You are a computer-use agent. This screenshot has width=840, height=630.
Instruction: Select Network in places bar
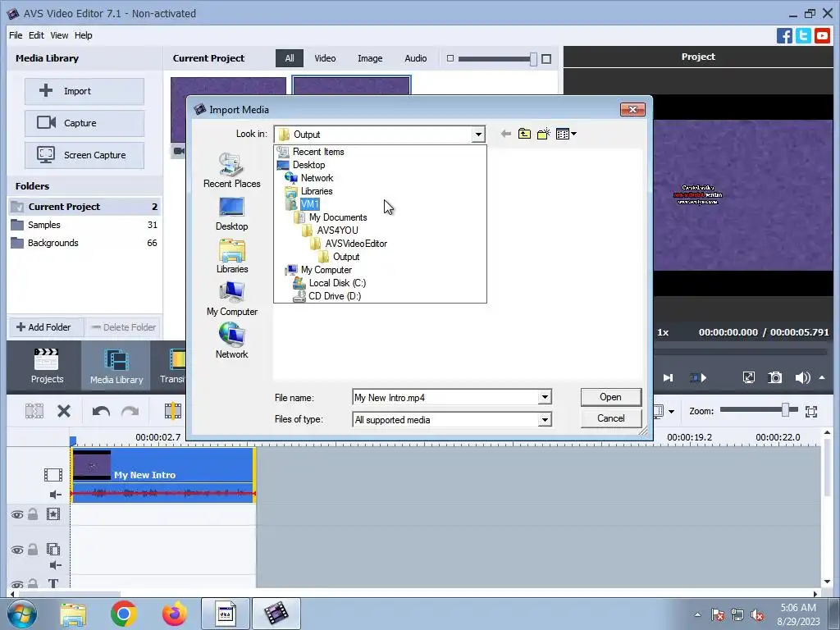(x=232, y=341)
